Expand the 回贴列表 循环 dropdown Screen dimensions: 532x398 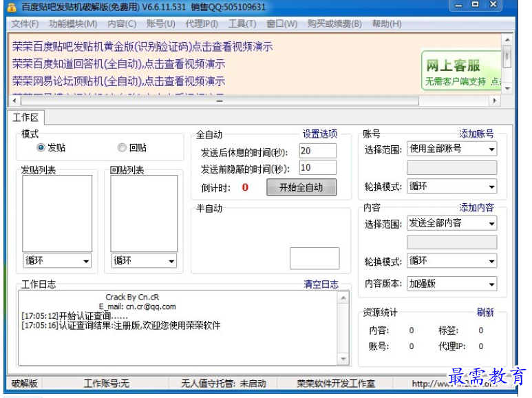(144, 260)
